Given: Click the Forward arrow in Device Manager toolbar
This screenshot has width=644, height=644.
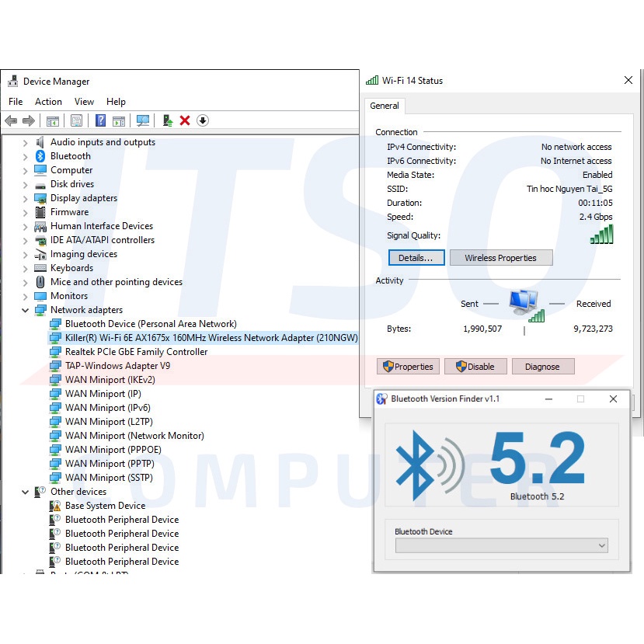Looking at the screenshot, I should [x=29, y=120].
